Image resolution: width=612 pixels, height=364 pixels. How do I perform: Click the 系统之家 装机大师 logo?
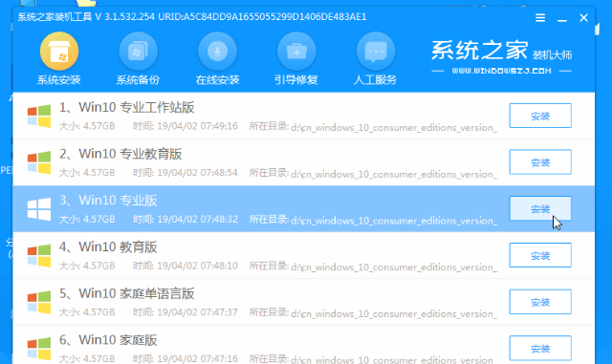coord(501,51)
